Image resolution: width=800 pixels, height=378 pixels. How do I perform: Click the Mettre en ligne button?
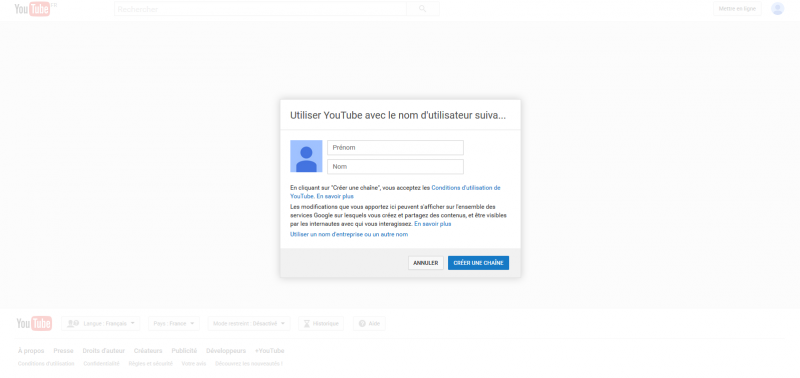737,9
